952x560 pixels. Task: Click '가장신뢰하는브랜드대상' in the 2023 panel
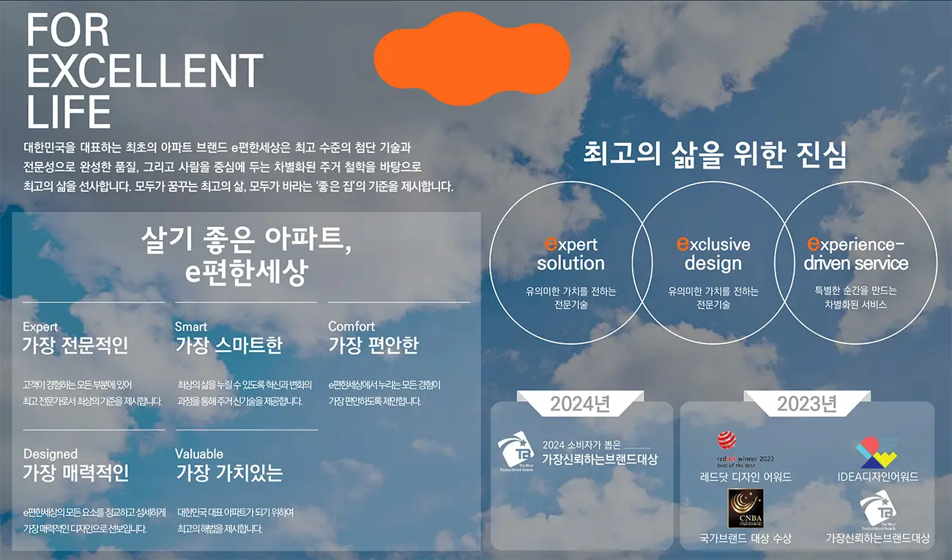[x=878, y=538]
